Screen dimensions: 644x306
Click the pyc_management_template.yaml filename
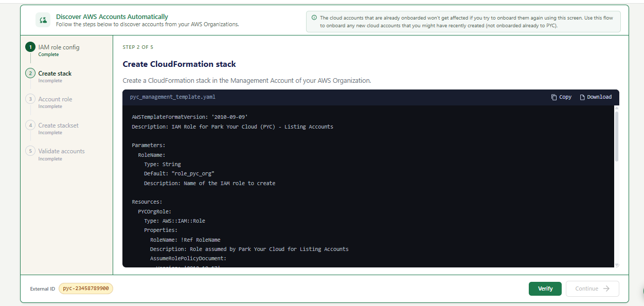tap(172, 97)
